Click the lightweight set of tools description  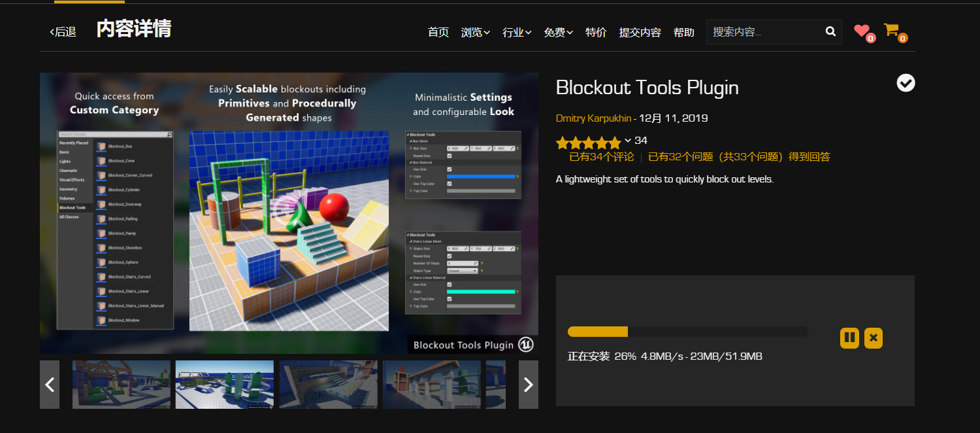(664, 179)
